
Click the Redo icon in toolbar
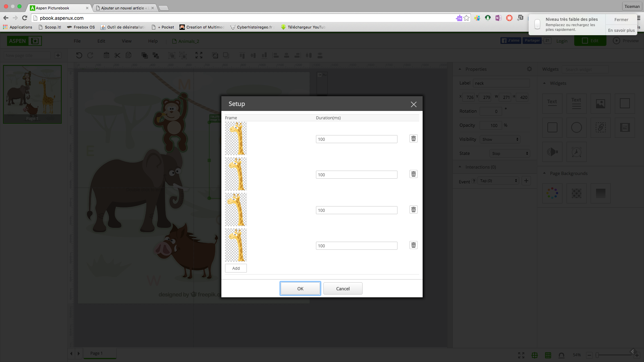click(90, 55)
